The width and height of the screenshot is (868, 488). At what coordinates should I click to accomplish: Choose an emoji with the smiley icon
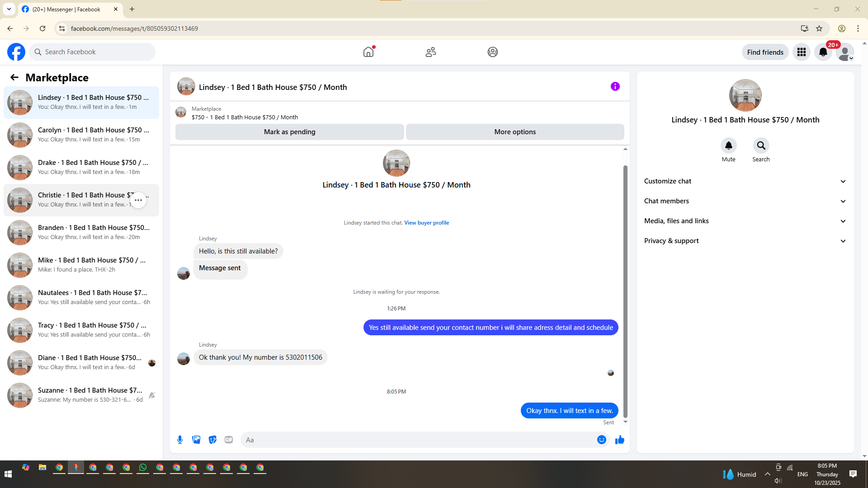(x=601, y=440)
